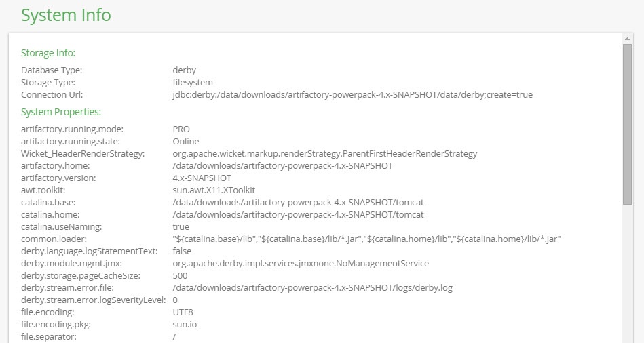Click the derby database type value

(x=185, y=70)
